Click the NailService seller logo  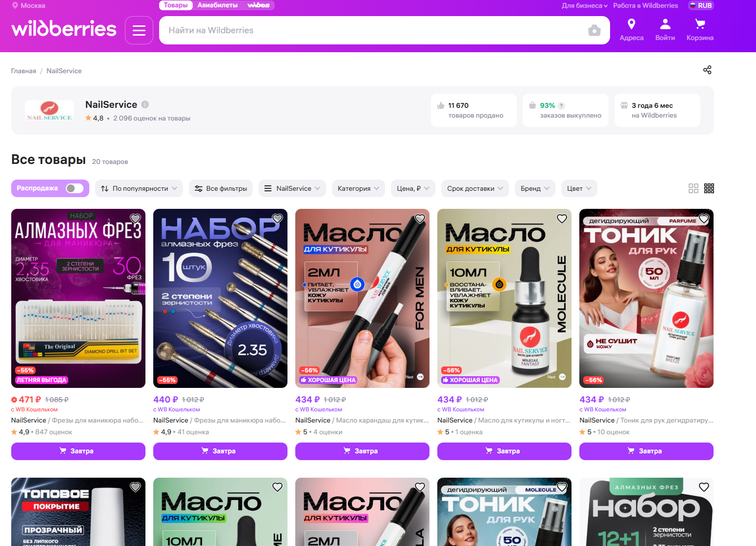point(49,110)
